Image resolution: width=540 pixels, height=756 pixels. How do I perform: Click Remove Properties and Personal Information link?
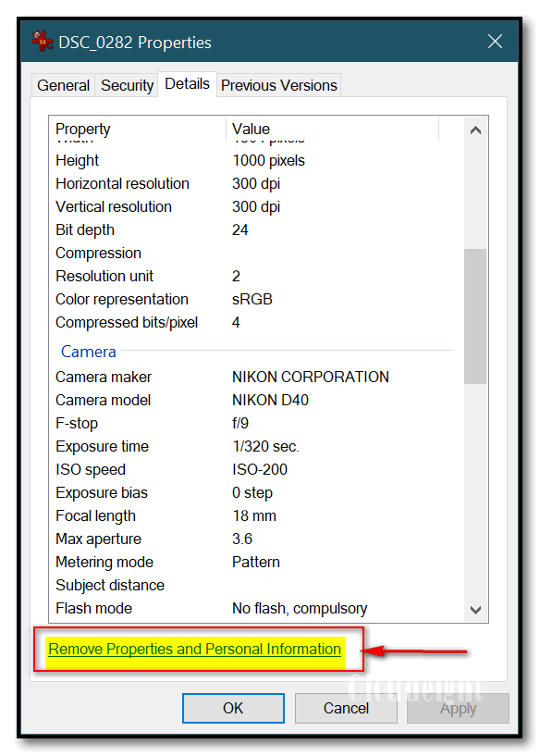click(194, 649)
